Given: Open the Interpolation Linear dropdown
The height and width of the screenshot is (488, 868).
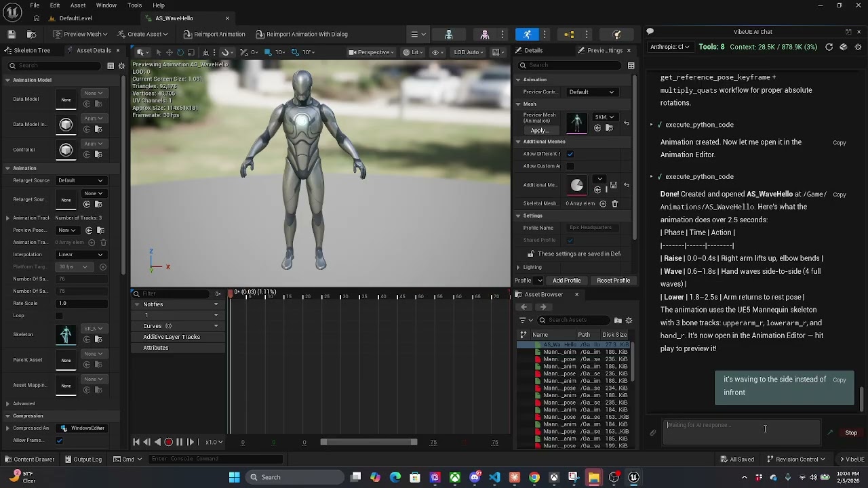Looking at the screenshot, I should (81, 255).
